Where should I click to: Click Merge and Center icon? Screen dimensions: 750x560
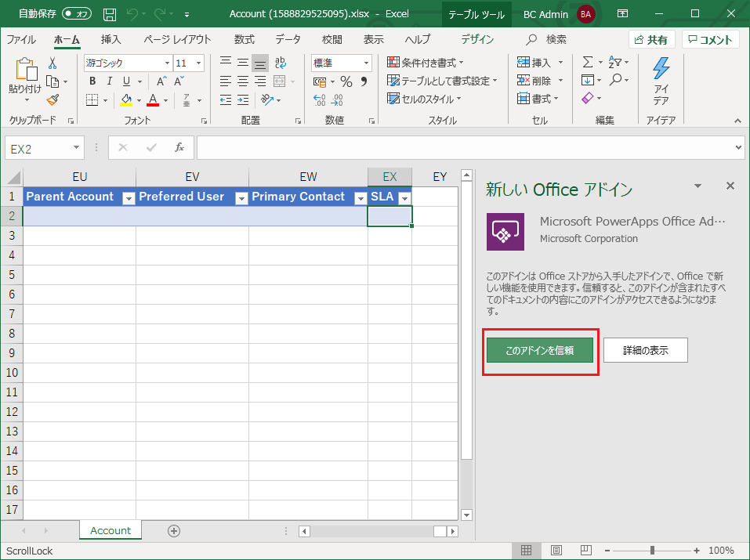280,81
